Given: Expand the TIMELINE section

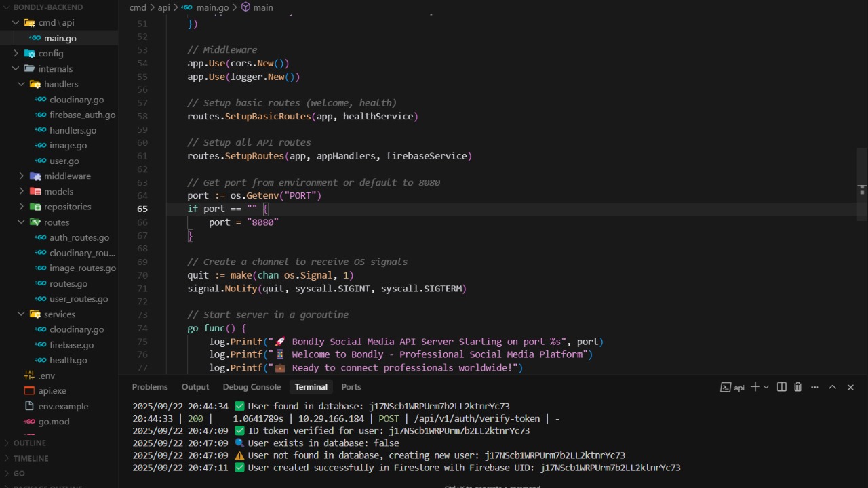Looking at the screenshot, I should click(x=31, y=459).
